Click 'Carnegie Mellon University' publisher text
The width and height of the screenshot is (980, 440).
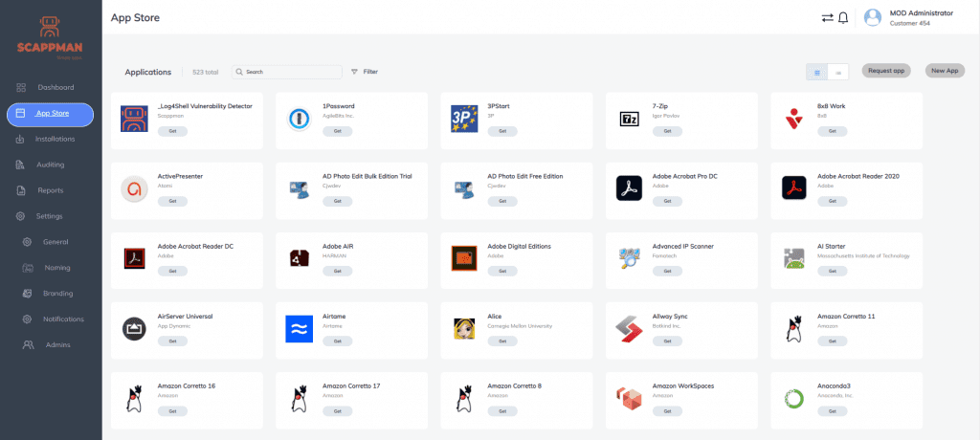[x=522, y=326]
